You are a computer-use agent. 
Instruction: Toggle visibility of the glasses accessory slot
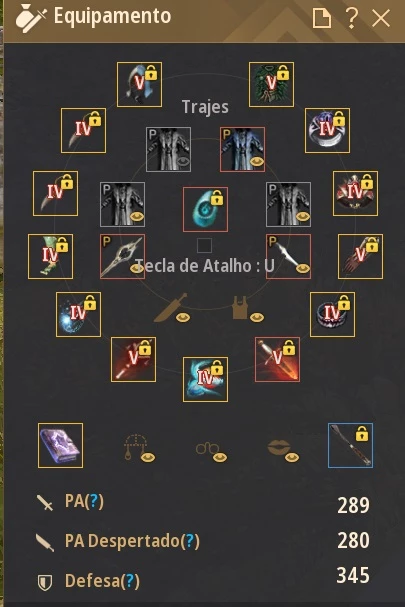tap(220, 458)
